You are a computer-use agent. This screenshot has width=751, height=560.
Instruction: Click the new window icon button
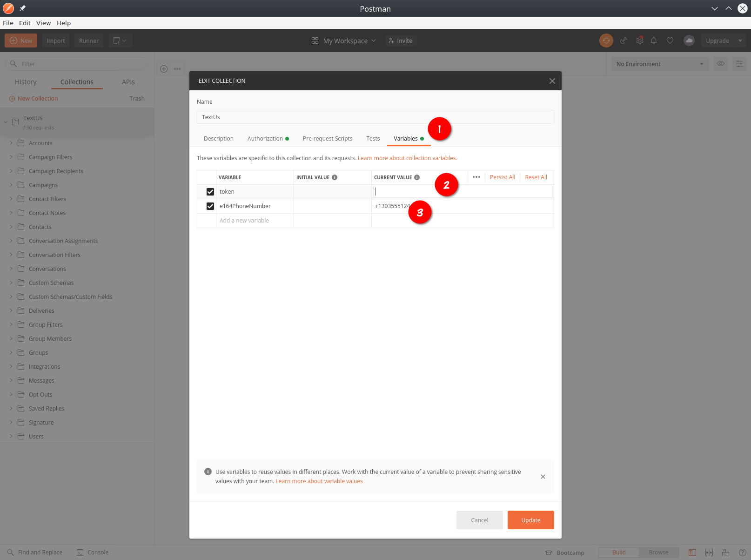tap(121, 40)
